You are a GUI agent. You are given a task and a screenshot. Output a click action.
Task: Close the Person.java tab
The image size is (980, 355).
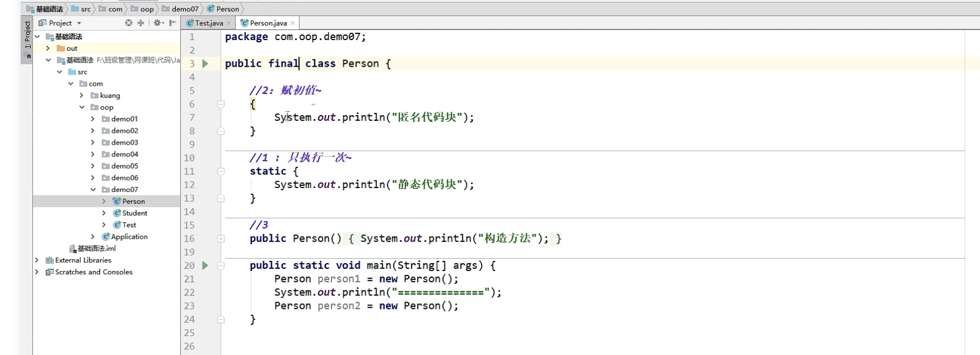pyautogui.click(x=293, y=23)
